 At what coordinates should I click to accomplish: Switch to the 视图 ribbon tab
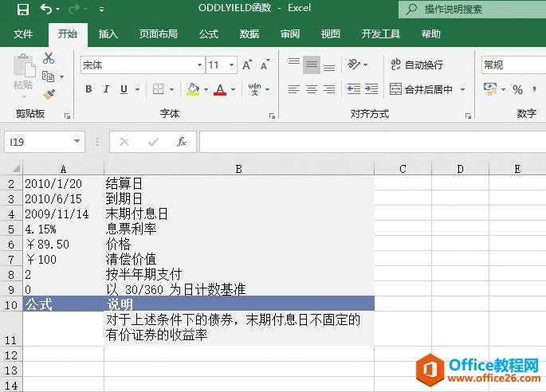point(330,34)
